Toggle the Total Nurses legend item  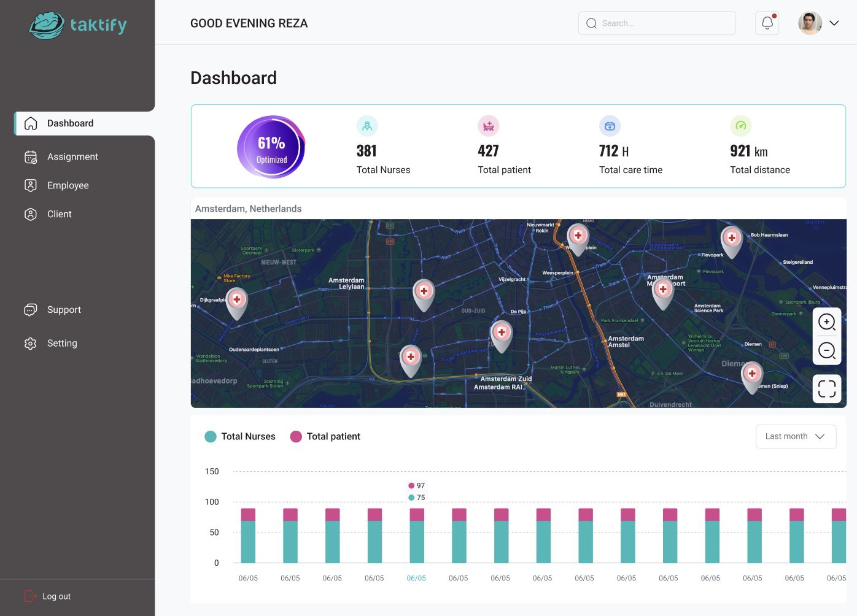241,436
